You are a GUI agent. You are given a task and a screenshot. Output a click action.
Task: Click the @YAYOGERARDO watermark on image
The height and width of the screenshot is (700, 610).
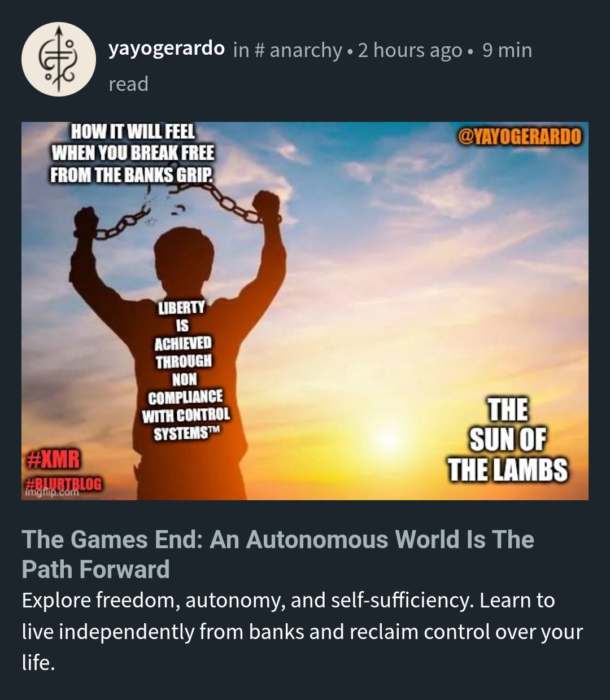519,136
